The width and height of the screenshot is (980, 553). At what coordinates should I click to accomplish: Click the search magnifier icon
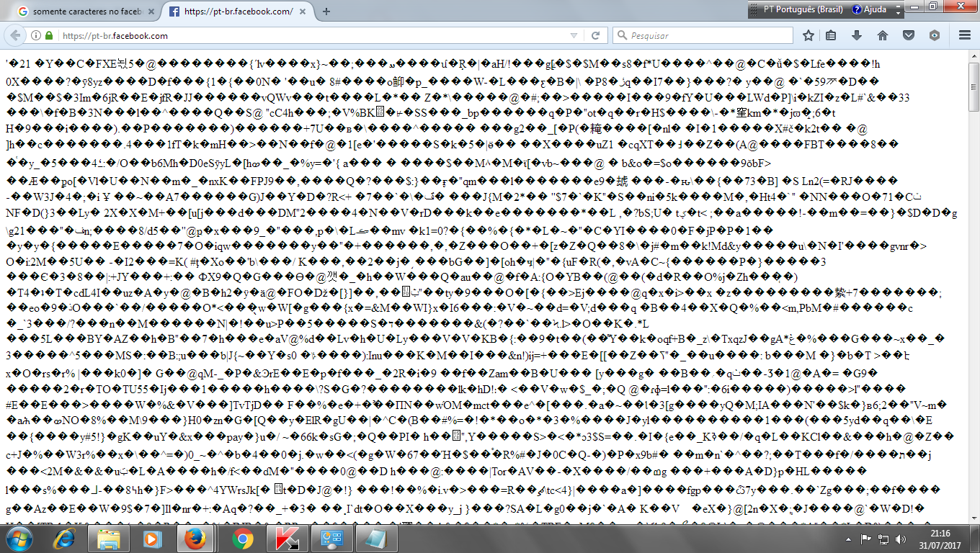622,35
